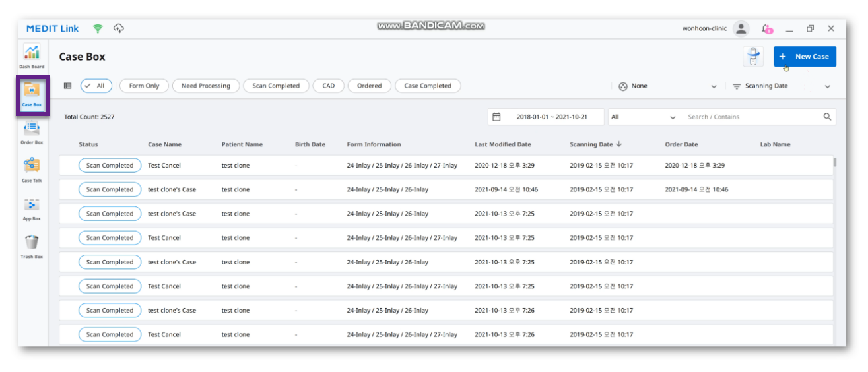Image resolution: width=868 pixels, height=372 pixels.
Task: Sort by Scanning Date column header
Action: click(595, 144)
